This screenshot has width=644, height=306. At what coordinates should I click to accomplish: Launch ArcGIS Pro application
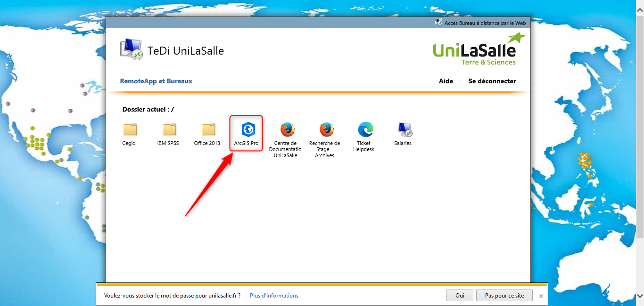(x=247, y=134)
